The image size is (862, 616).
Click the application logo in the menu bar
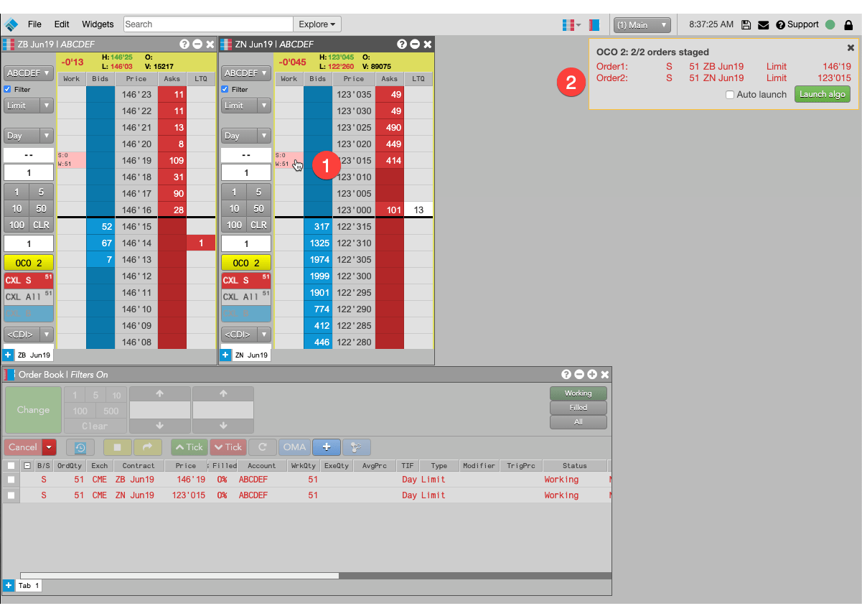[x=11, y=24]
